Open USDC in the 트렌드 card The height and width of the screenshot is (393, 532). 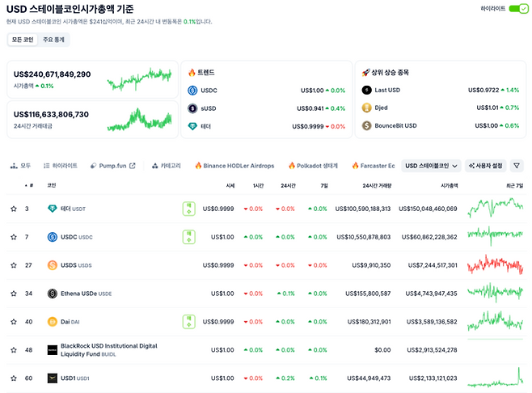point(209,91)
